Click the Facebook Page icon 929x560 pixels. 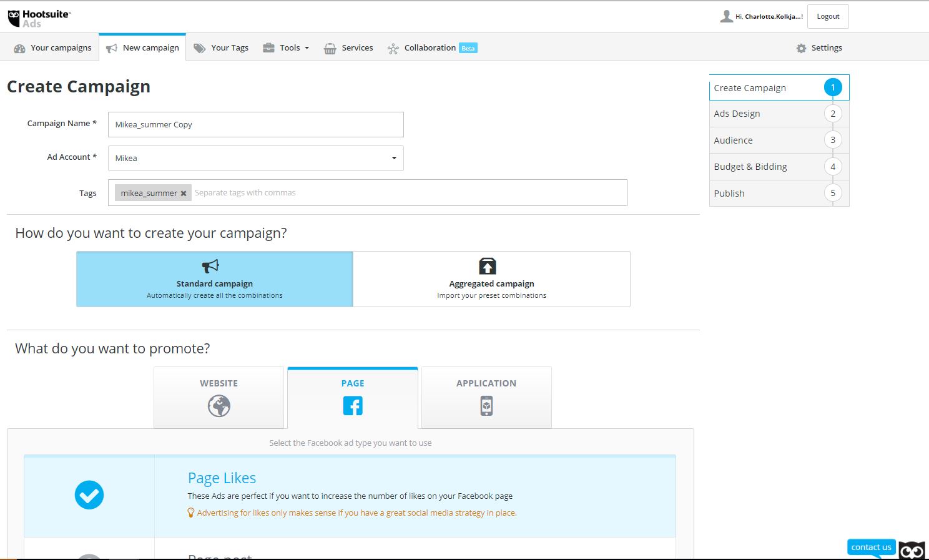353,406
